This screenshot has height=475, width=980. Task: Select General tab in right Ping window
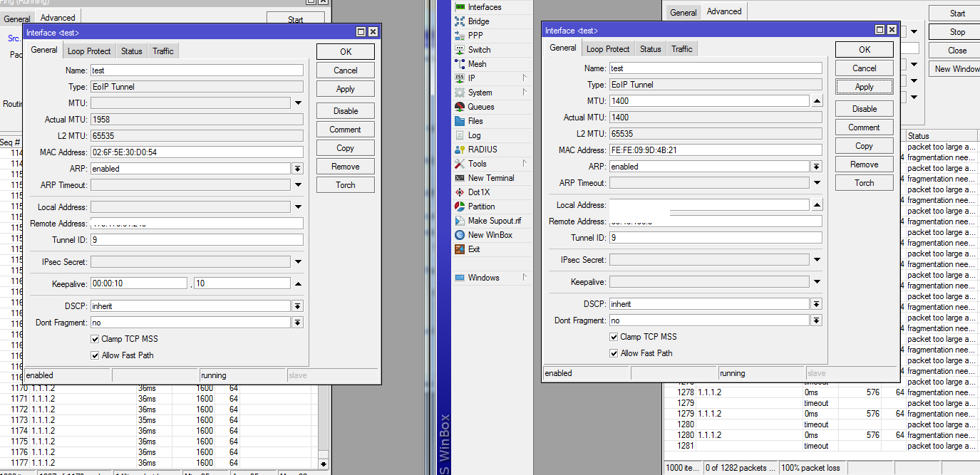point(683,13)
